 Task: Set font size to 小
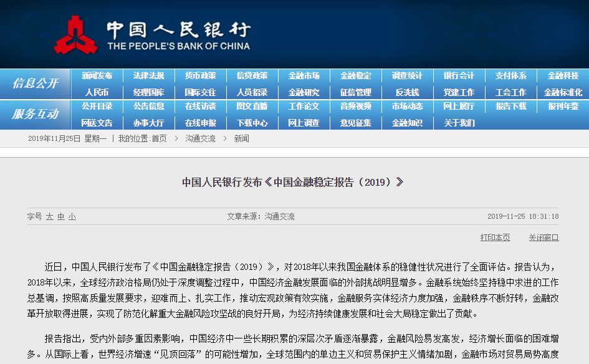pos(72,217)
